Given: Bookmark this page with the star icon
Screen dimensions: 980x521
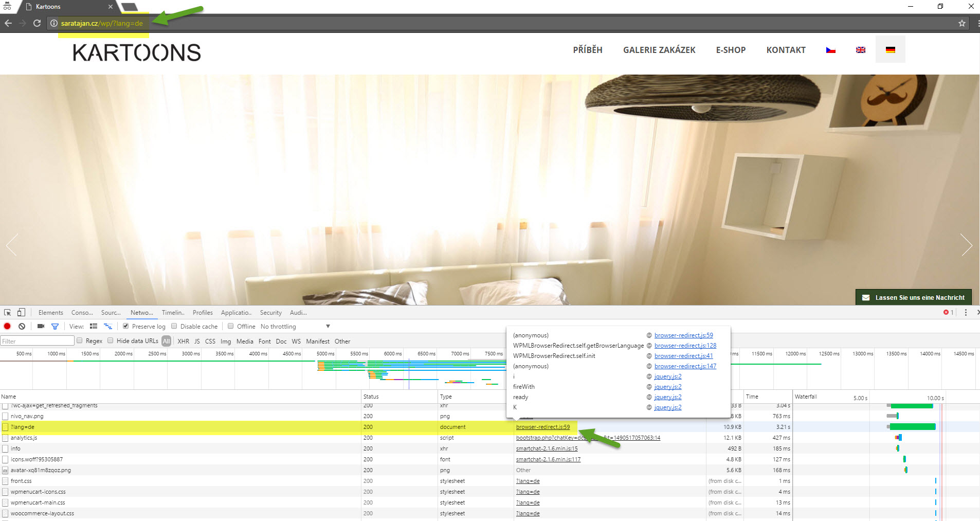Looking at the screenshot, I should point(961,23).
